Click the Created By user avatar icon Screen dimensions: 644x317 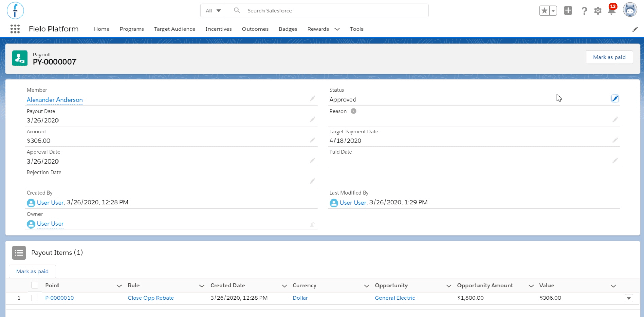pyautogui.click(x=31, y=203)
